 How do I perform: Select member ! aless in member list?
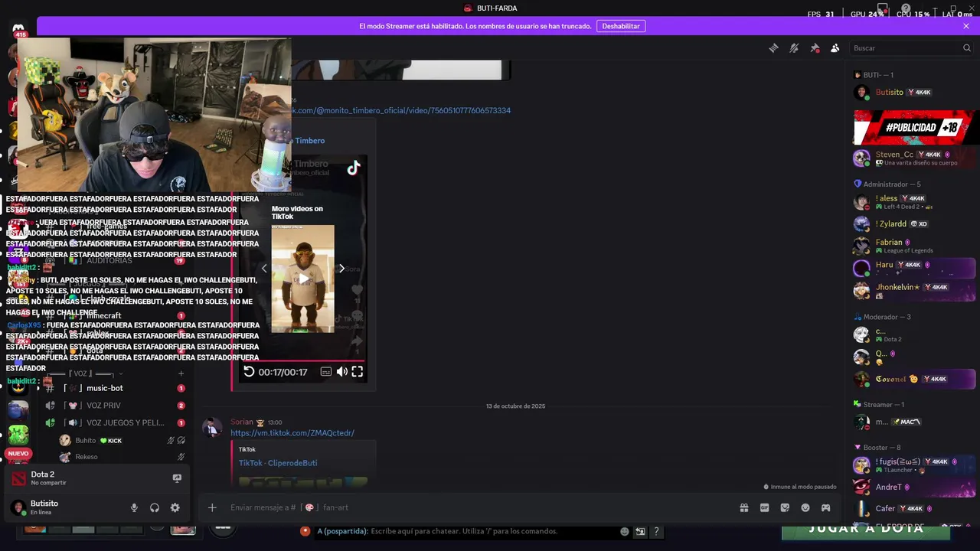click(x=913, y=202)
